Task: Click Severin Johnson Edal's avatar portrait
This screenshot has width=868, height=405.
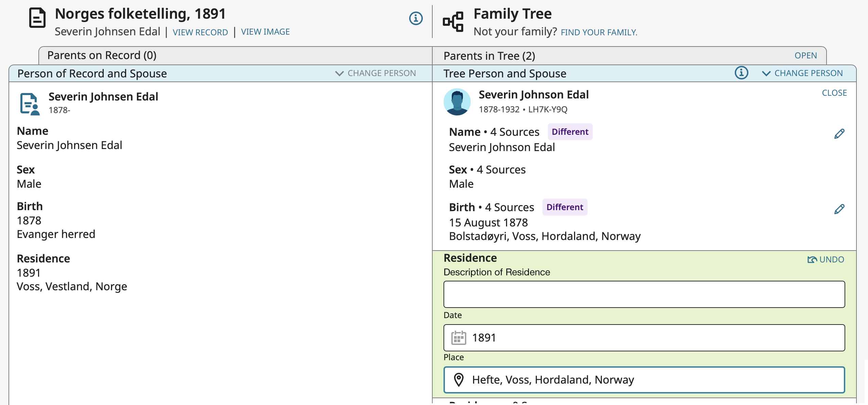Action: [457, 102]
